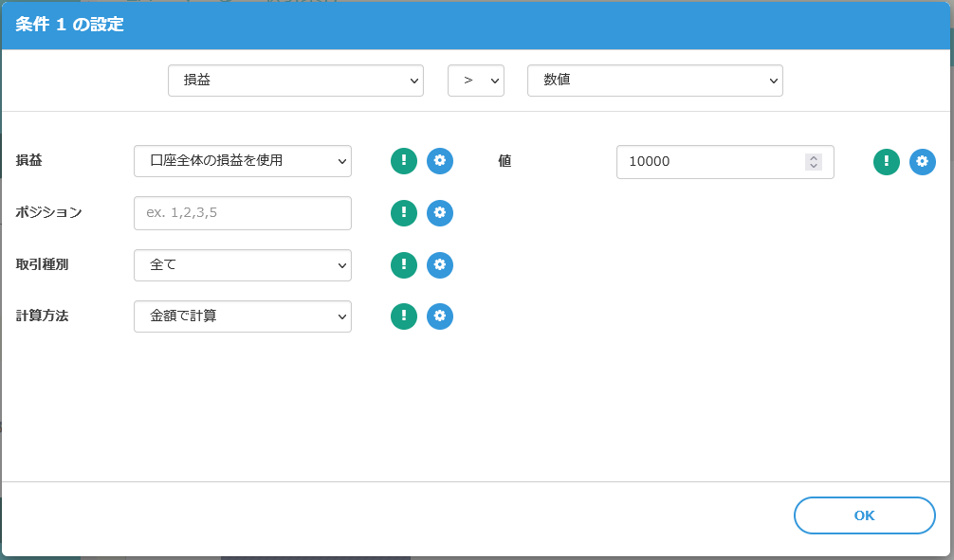Open the gear settings for ポジション
Screen dimensions: 954x560
[440, 213]
